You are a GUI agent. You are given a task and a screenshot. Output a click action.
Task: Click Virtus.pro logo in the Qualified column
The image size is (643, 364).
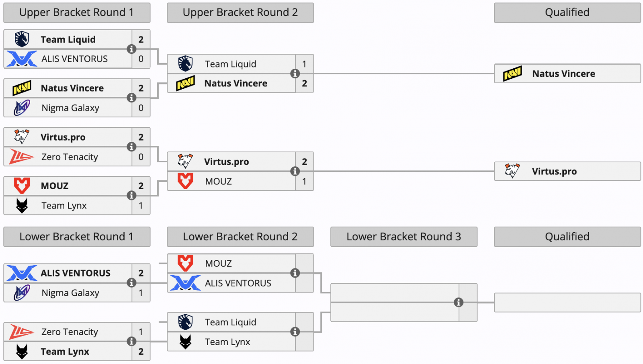[x=512, y=171]
